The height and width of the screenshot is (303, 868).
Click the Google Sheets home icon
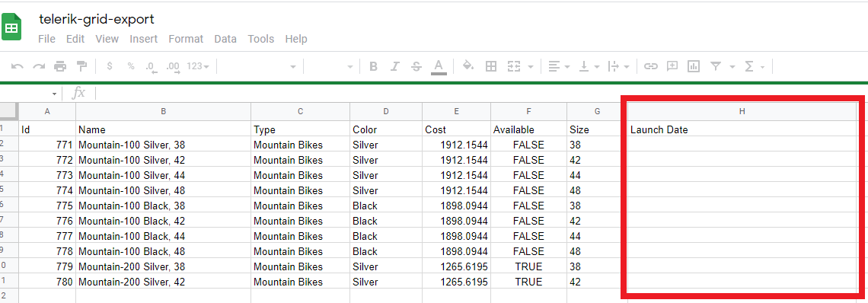tap(11, 27)
